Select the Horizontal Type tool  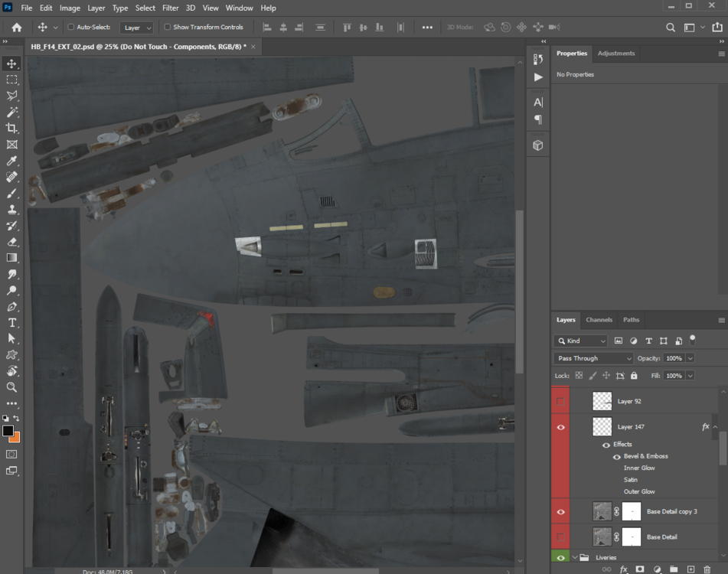click(x=12, y=322)
